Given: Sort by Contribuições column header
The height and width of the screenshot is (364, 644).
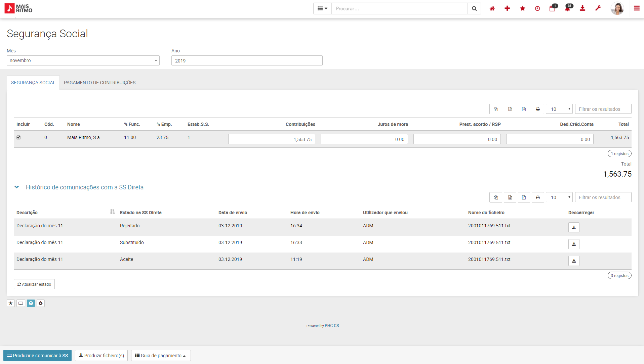Looking at the screenshot, I should 300,124.
